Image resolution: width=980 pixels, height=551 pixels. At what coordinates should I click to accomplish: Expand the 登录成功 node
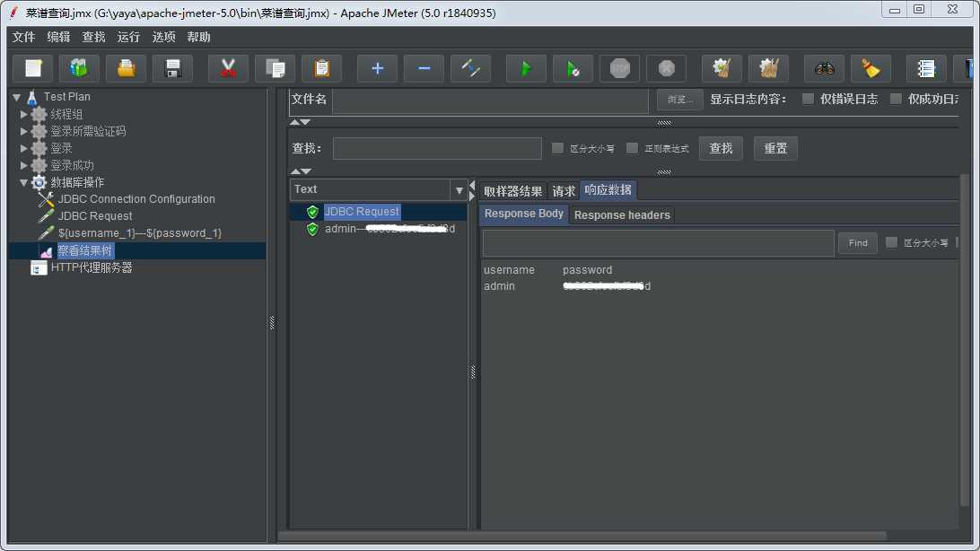point(23,165)
